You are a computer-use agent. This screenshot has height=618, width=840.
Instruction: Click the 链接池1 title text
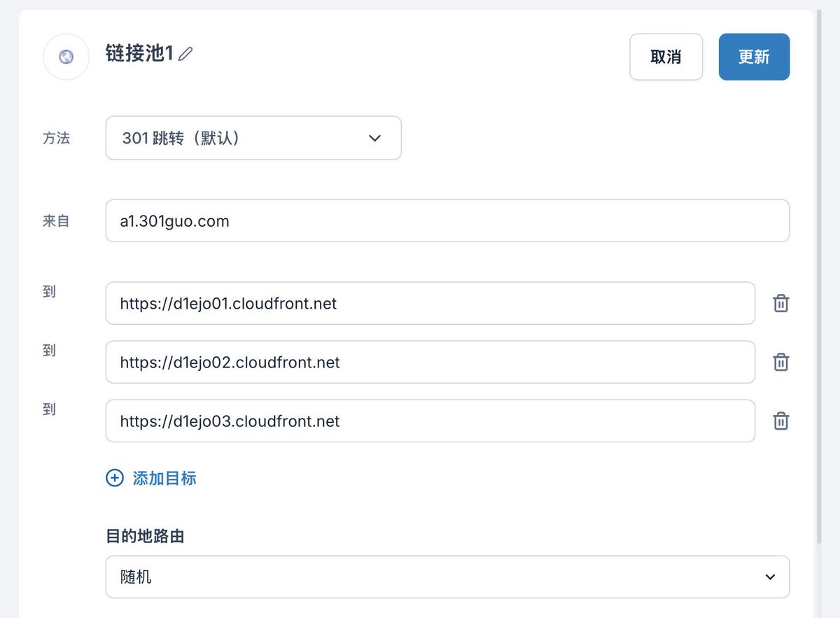[139, 53]
